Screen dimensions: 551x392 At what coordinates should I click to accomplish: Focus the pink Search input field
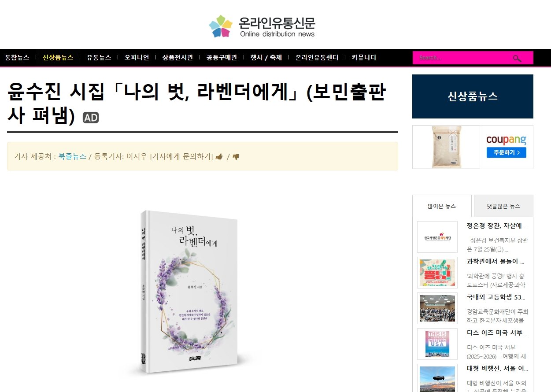coord(462,58)
